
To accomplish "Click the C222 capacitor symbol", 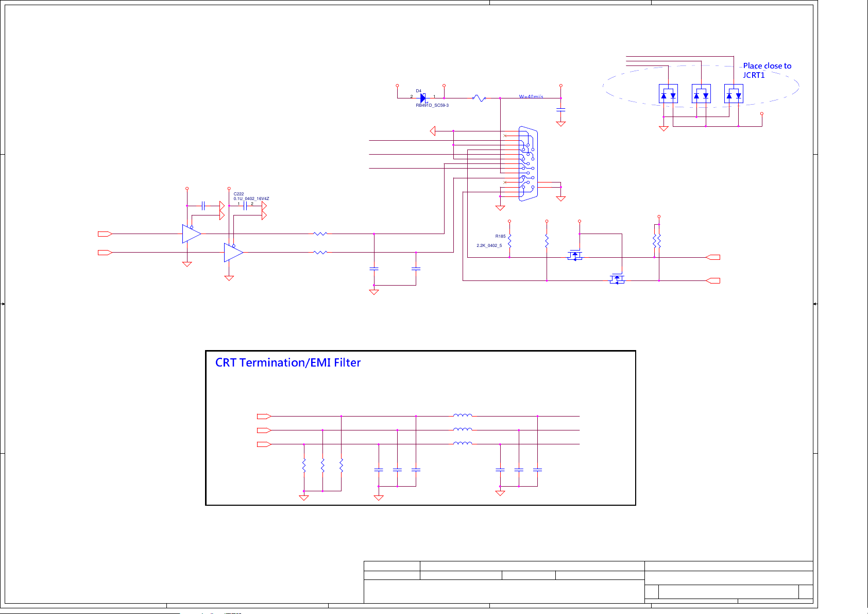I will 245,206.
